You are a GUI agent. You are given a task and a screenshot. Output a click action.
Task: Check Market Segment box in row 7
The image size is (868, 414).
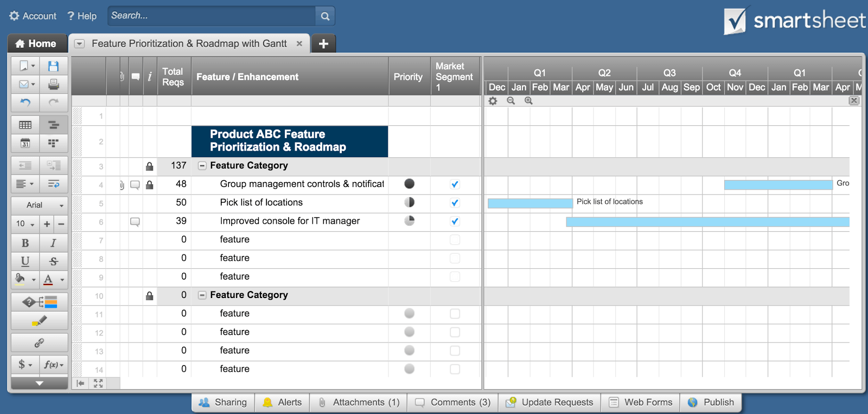coord(455,240)
